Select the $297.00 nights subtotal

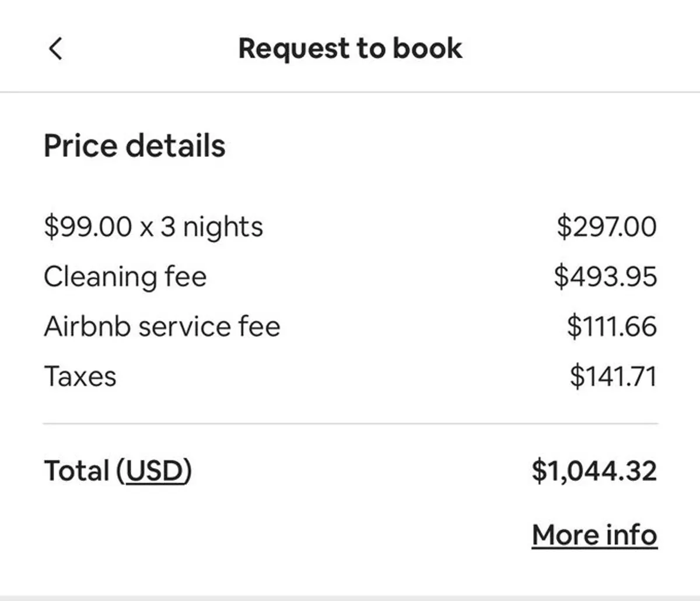[x=607, y=227]
